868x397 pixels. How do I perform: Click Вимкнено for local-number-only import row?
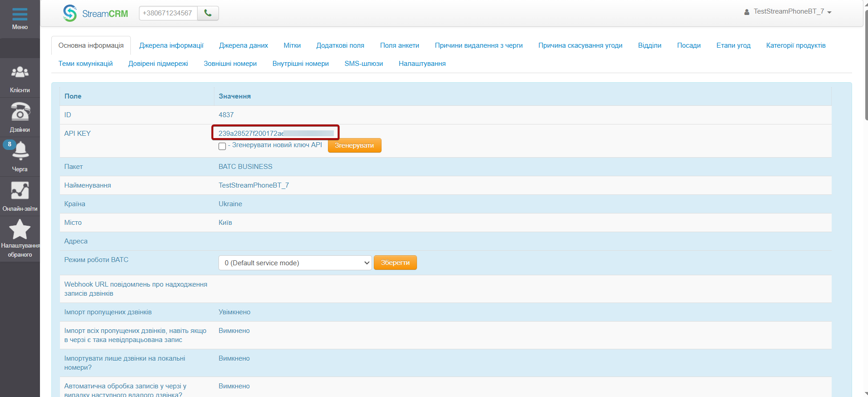(234, 358)
